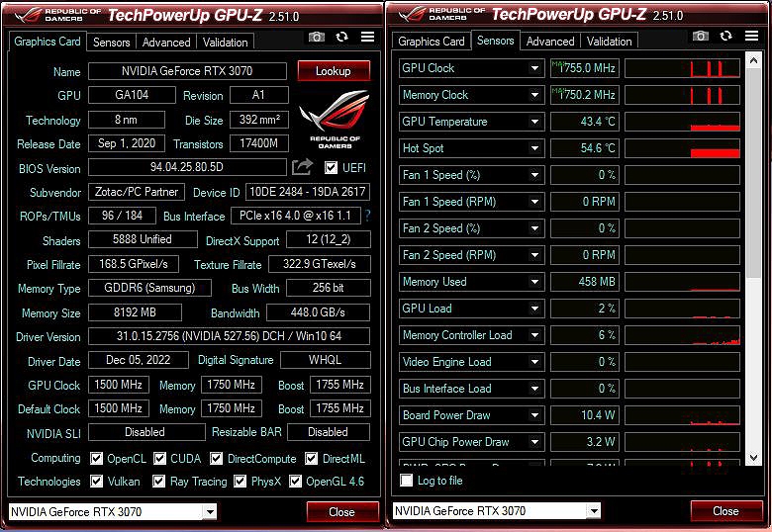Image resolution: width=772 pixels, height=532 pixels.
Task: Click the screenshot camera icon in left window
Action: [317, 37]
